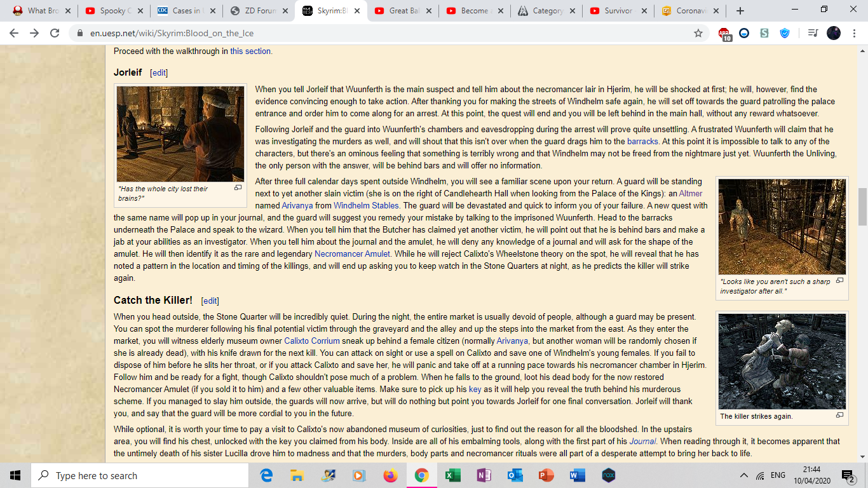Image resolution: width=868 pixels, height=488 pixels.
Task: Click the Windows search box
Action: 140,475
